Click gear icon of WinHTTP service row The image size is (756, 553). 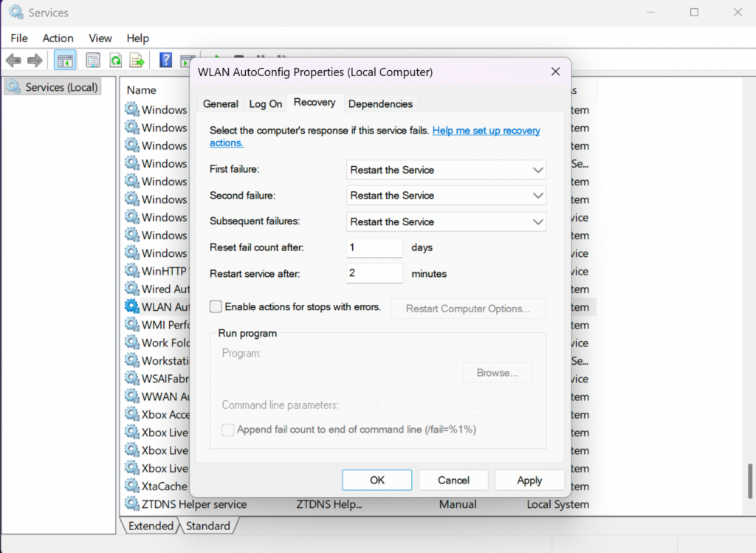131,270
